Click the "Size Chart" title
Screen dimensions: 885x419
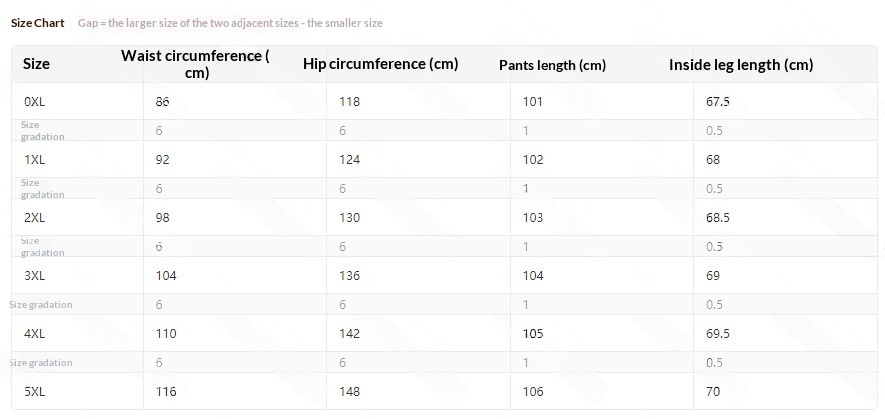click(x=38, y=23)
